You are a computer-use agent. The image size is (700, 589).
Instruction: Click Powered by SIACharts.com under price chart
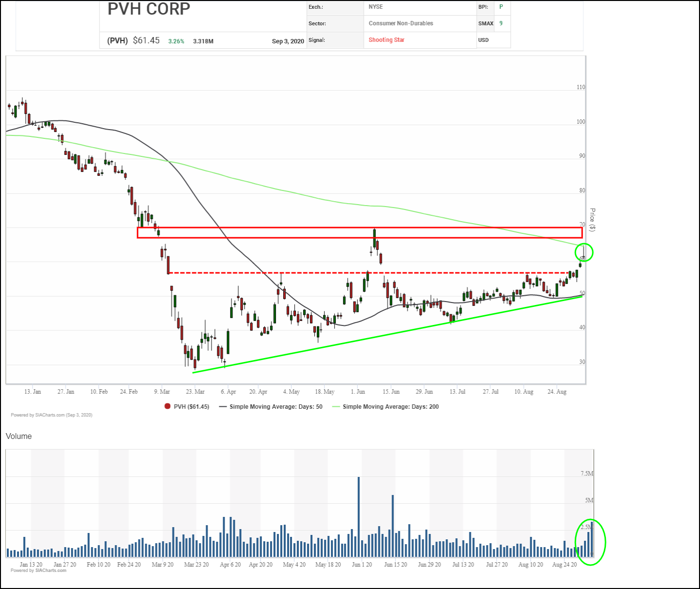[x=51, y=415]
